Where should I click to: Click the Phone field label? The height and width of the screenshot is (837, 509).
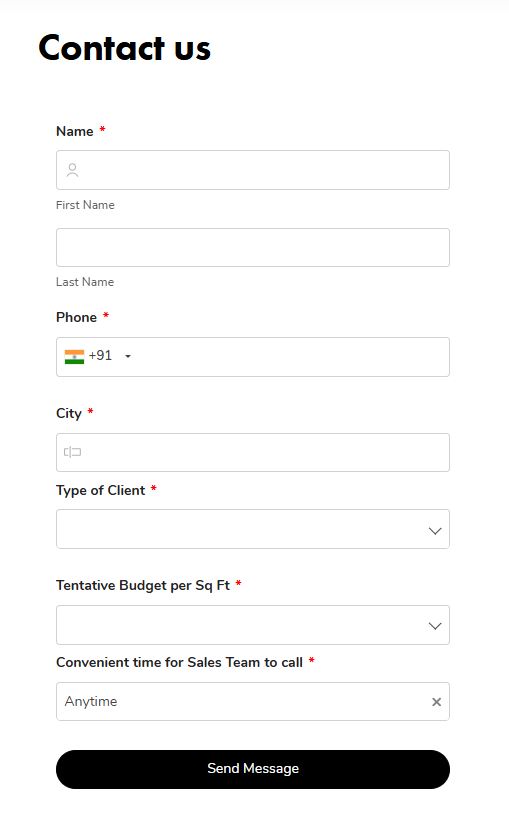tap(76, 317)
